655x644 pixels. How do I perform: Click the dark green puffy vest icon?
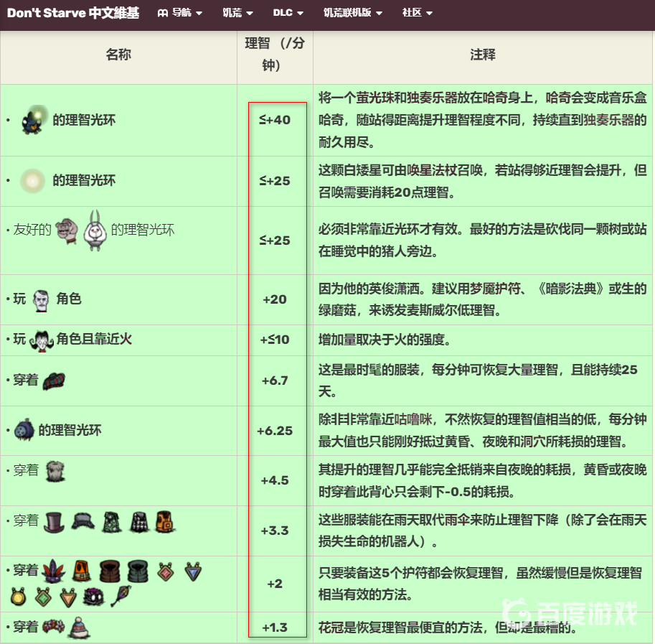[x=138, y=571]
